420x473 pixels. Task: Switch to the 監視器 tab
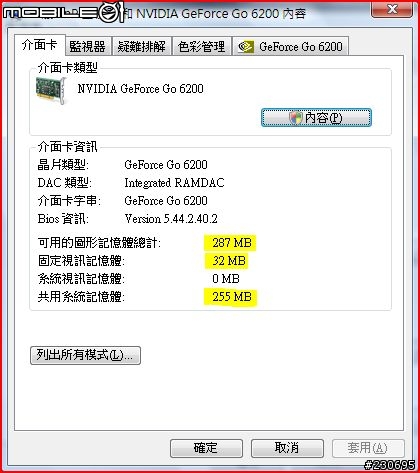coord(88,47)
